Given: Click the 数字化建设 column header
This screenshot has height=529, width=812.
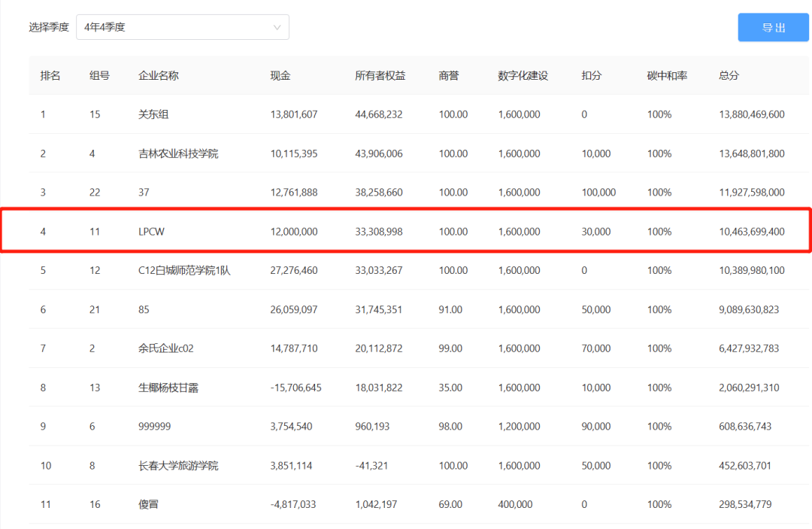Looking at the screenshot, I should tap(523, 76).
